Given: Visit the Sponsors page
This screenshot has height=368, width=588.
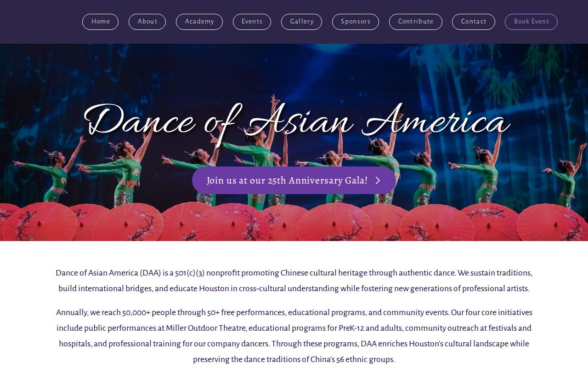Looking at the screenshot, I should (356, 22).
